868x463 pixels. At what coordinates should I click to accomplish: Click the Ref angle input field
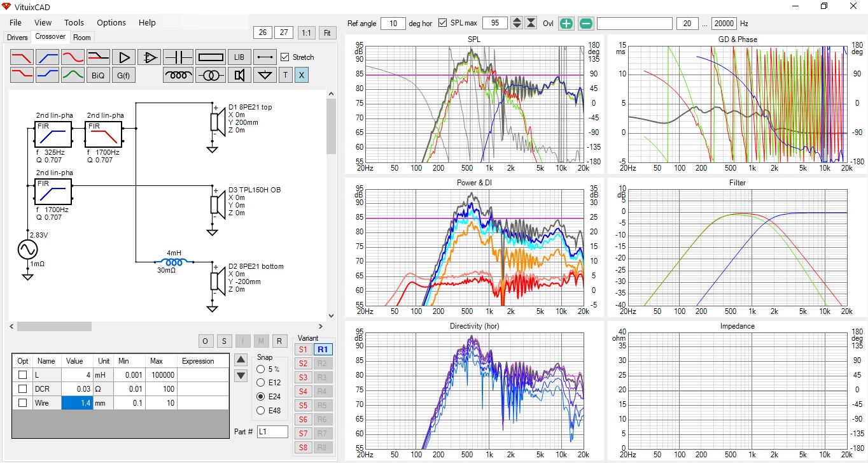(x=393, y=24)
